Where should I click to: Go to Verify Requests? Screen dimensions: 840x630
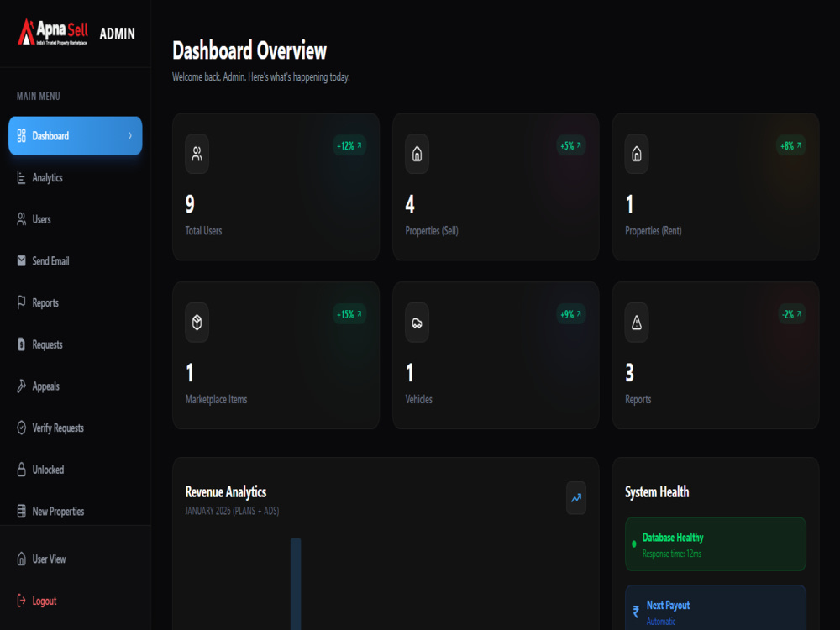[x=76, y=428]
